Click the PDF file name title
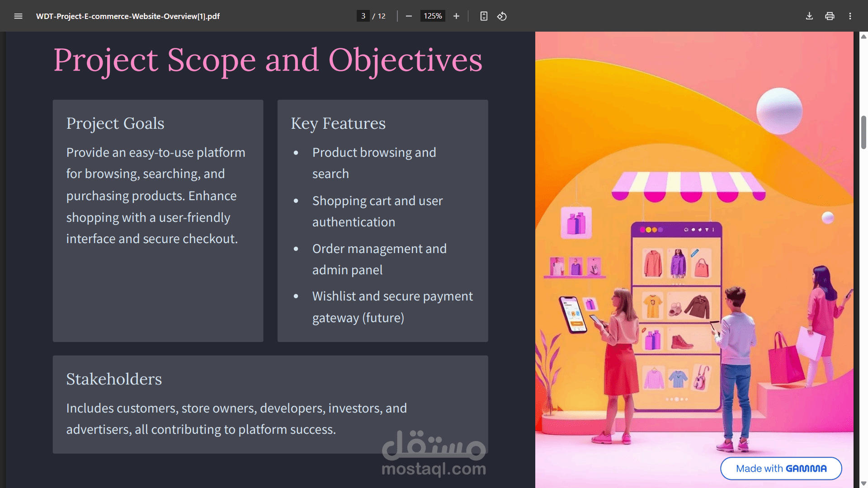The width and height of the screenshot is (868, 488). tap(128, 16)
